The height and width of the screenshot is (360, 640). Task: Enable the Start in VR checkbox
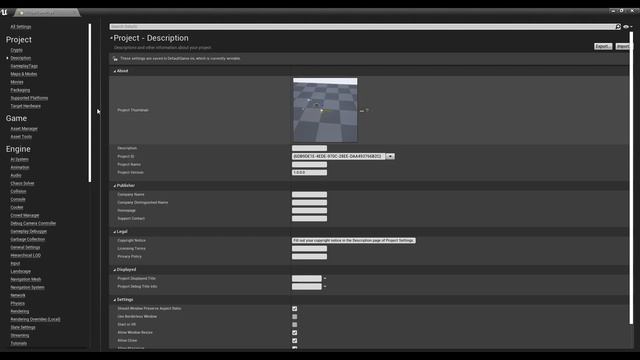295,324
